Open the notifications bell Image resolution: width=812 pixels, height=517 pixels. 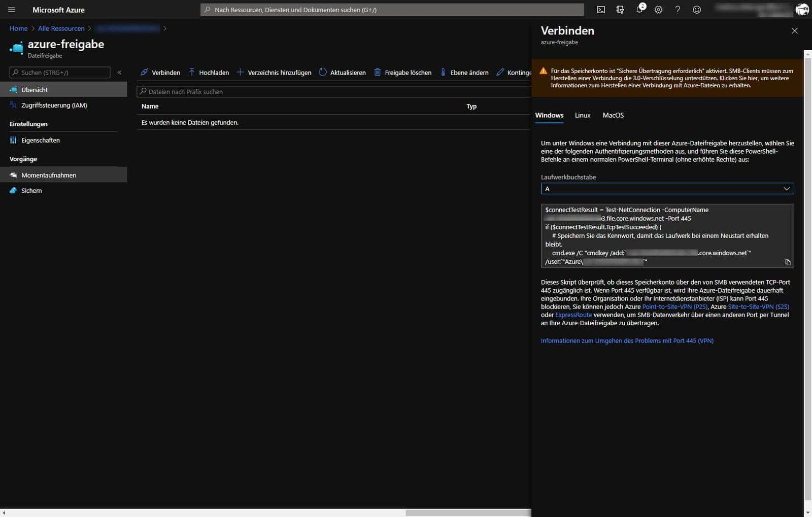[x=639, y=9]
